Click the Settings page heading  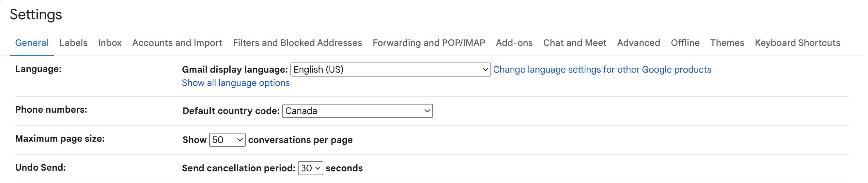tap(36, 14)
